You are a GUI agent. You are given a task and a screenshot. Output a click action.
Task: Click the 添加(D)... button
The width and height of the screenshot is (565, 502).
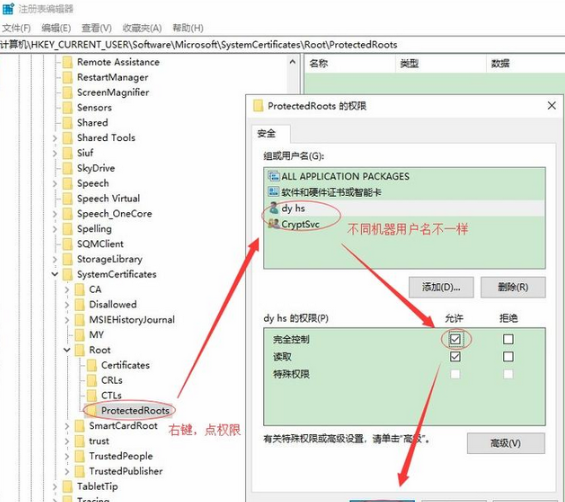[441, 287]
